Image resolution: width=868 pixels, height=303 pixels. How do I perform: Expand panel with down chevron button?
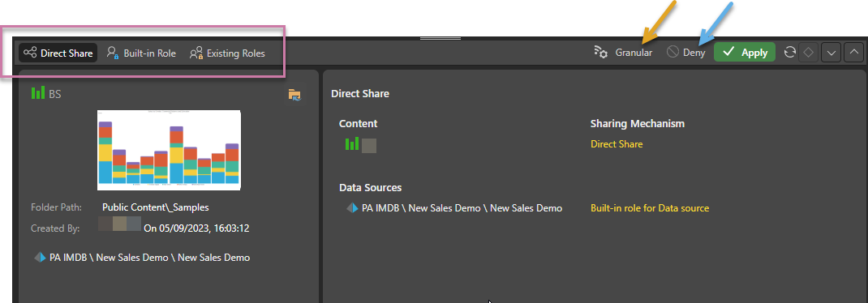pyautogui.click(x=831, y=53)
